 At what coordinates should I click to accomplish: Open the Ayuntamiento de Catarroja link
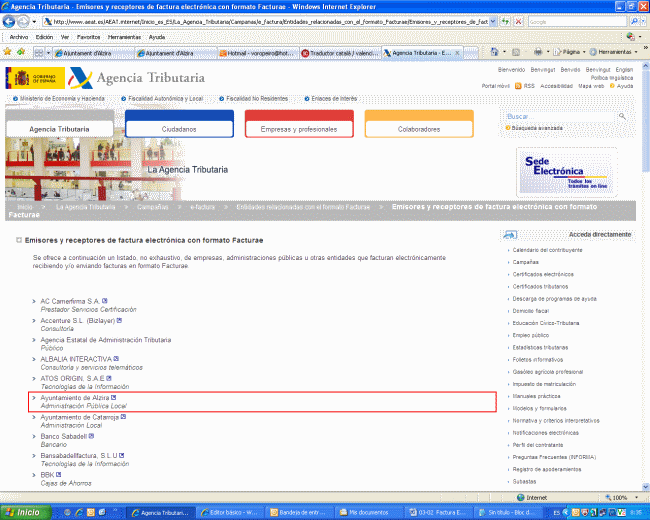click(x=79, y=417)
